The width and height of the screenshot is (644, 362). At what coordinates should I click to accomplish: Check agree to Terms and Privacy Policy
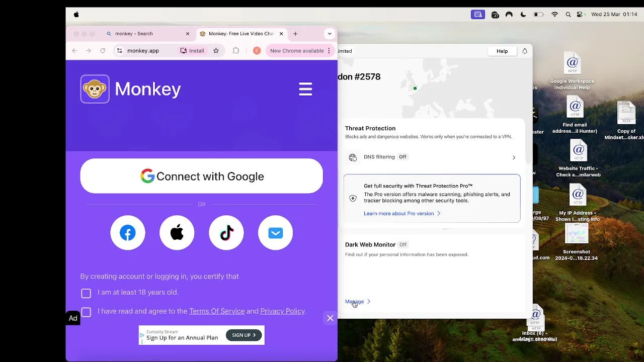[x=86, y=312]
